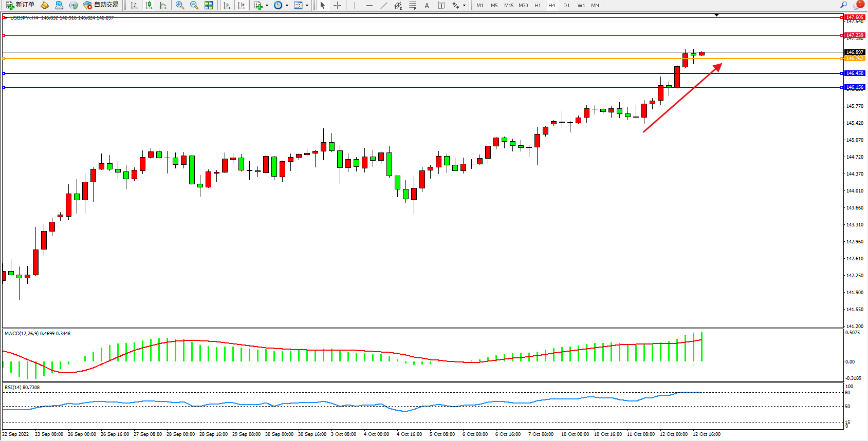Viewport: 868px width, 441px height.
Task: Switch chart to candlestick mode
Action: coord(149,5)
